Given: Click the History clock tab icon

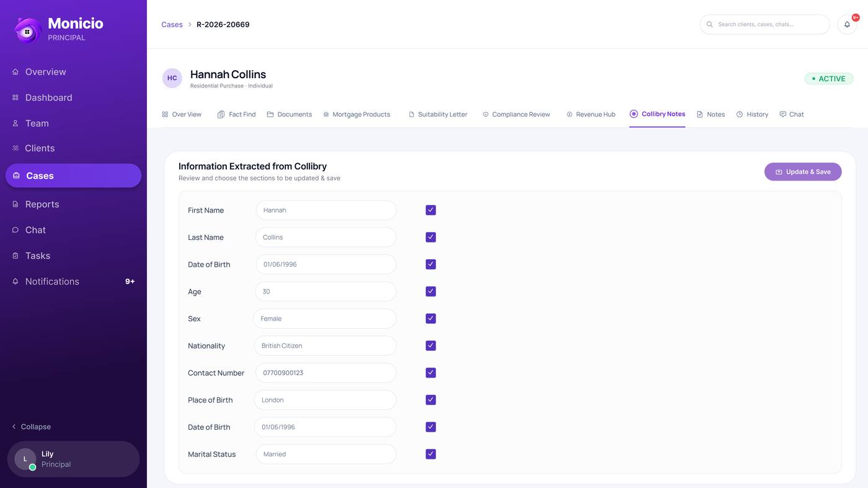Looking at the screenshot, I should (x=740, y=114).
